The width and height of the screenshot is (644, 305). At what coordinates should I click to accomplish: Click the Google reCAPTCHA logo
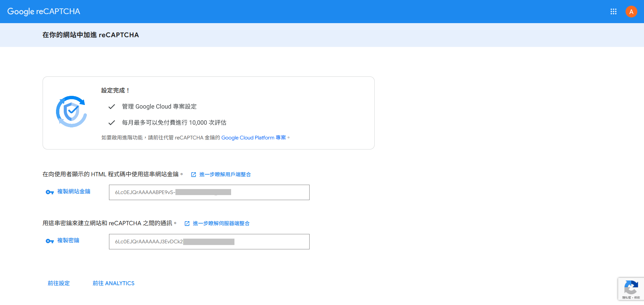[44, 11]
